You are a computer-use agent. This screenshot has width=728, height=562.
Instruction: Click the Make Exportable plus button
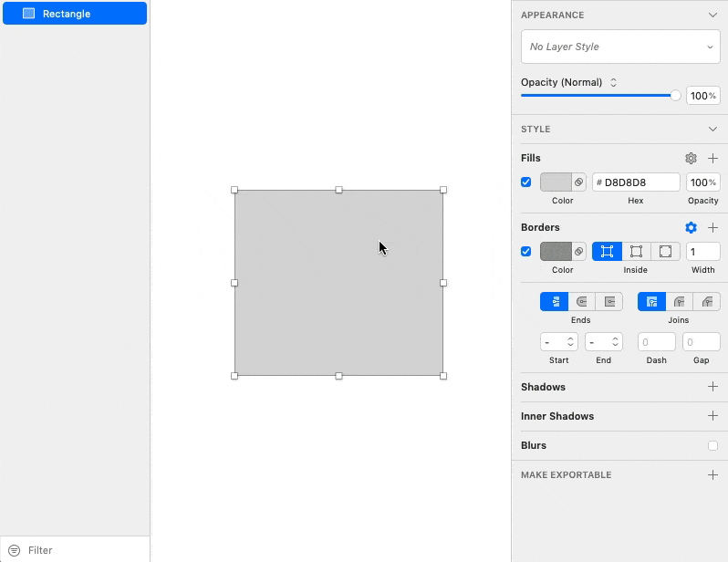point(712,475)
